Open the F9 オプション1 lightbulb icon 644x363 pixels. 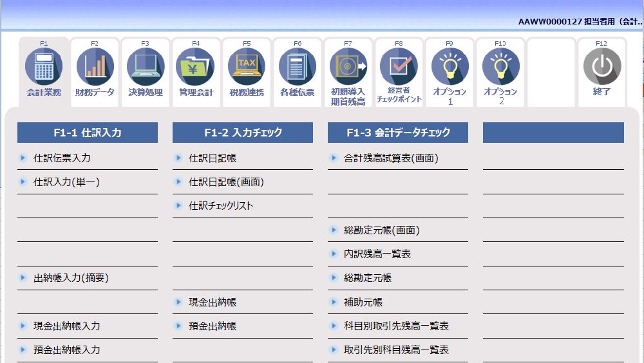click(x=450, y=66)
